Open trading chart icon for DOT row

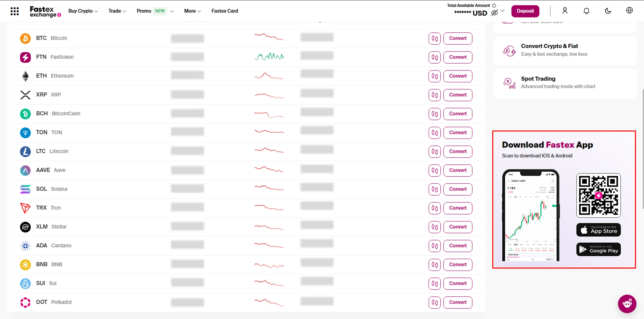(434, 302)
